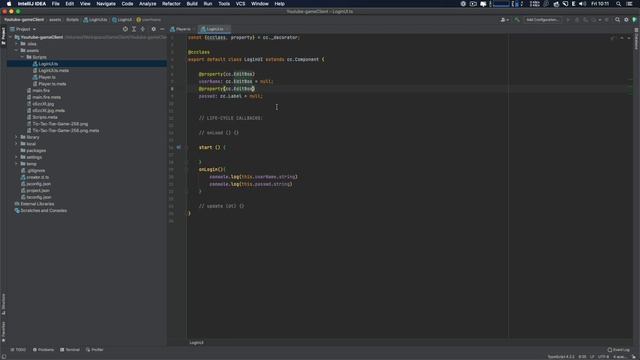
Task: Open the Navigate menu
Action: (x=106, y=4)
